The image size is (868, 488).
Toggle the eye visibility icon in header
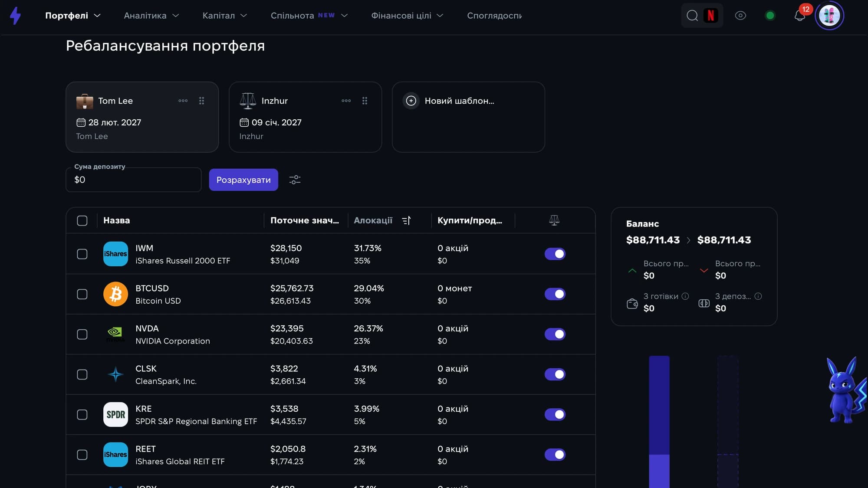[740, 16]
